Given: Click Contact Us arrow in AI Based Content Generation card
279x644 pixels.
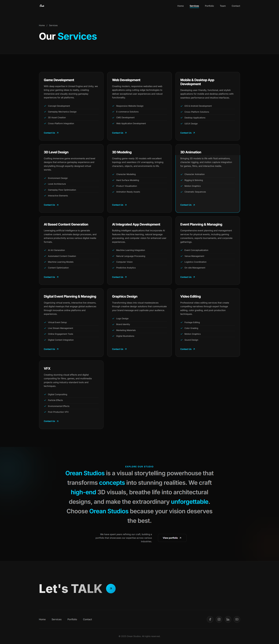Looking at the screenshot, I should click(x=58, y=277).
